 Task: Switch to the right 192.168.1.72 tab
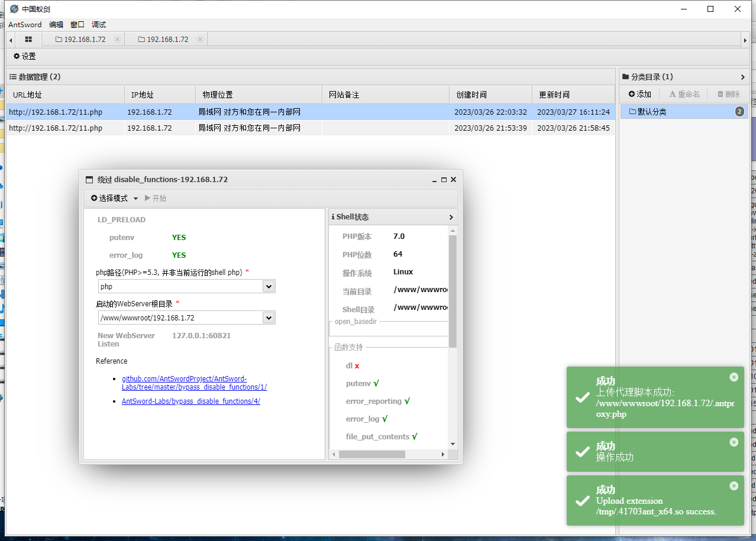point(166,40)
